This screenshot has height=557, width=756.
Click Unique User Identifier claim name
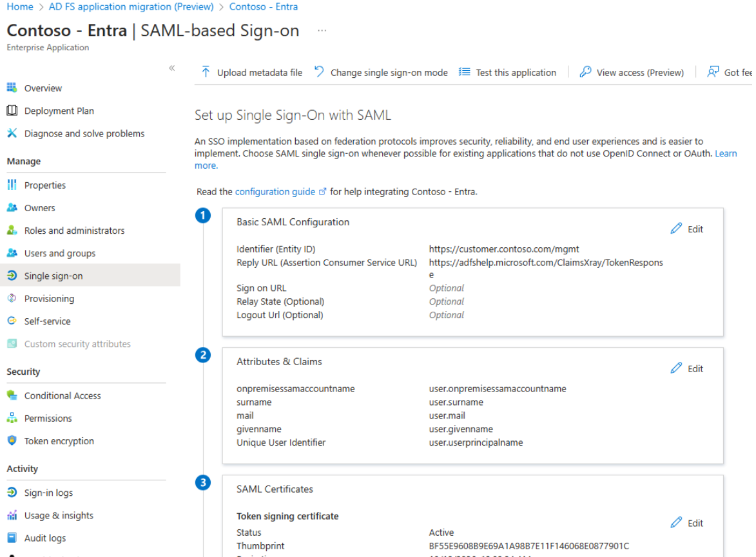281,442
